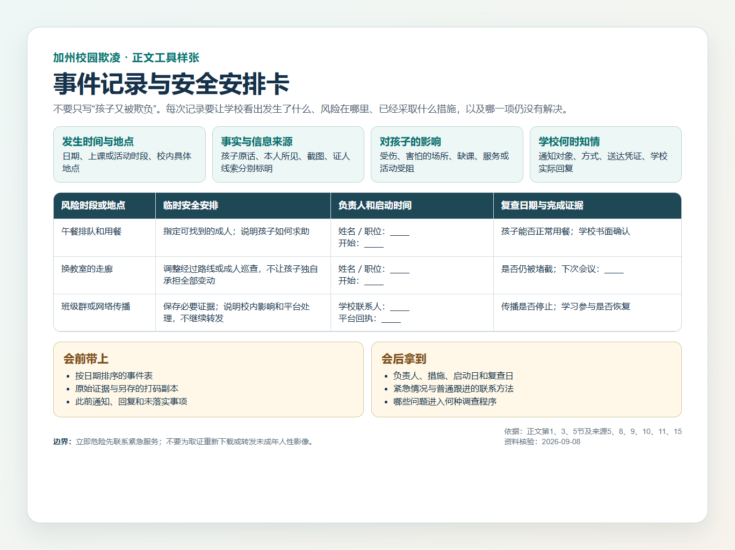
Task: Click the heading 会后拿到
Action: (x=404, y=359)
